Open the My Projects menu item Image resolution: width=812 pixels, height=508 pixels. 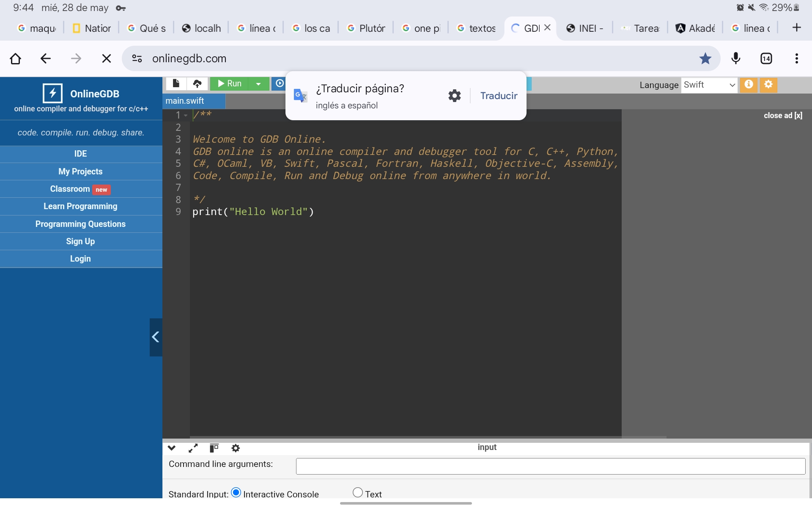80,171
